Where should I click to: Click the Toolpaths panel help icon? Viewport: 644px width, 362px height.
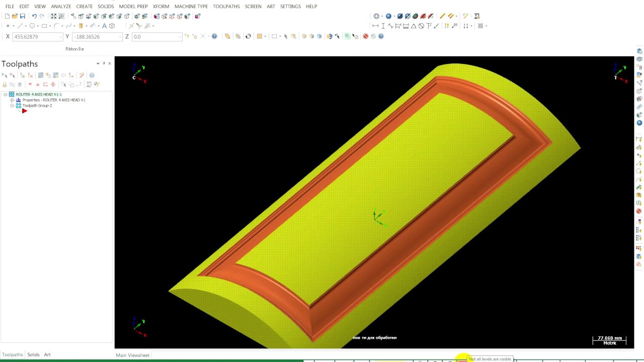[x=92, y=75]
